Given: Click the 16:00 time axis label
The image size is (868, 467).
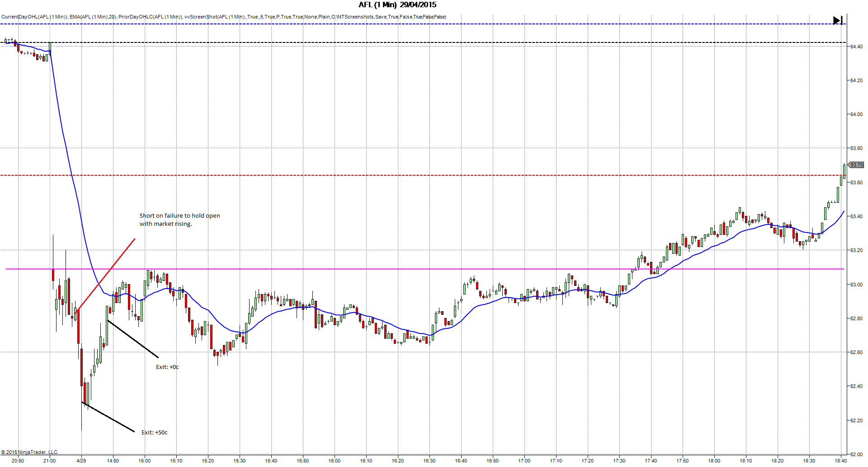Looking at the screenshot, I should (335, 461).
